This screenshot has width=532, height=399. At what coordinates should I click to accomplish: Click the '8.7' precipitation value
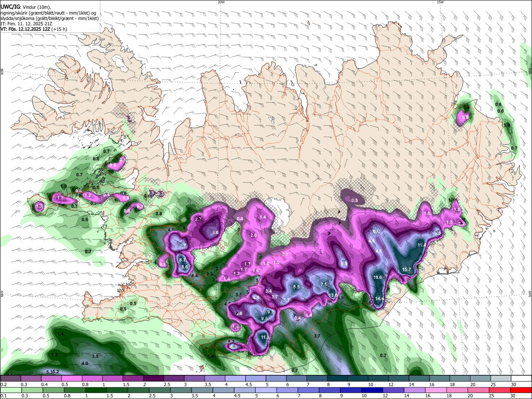(x=182, y=260)
